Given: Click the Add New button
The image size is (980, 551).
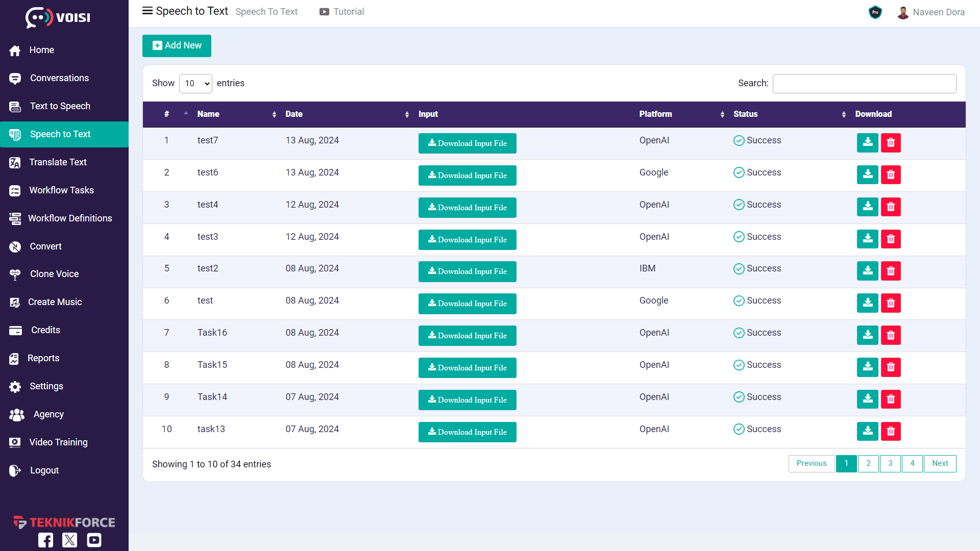Looking at the screenshot, I should (177, 46).
